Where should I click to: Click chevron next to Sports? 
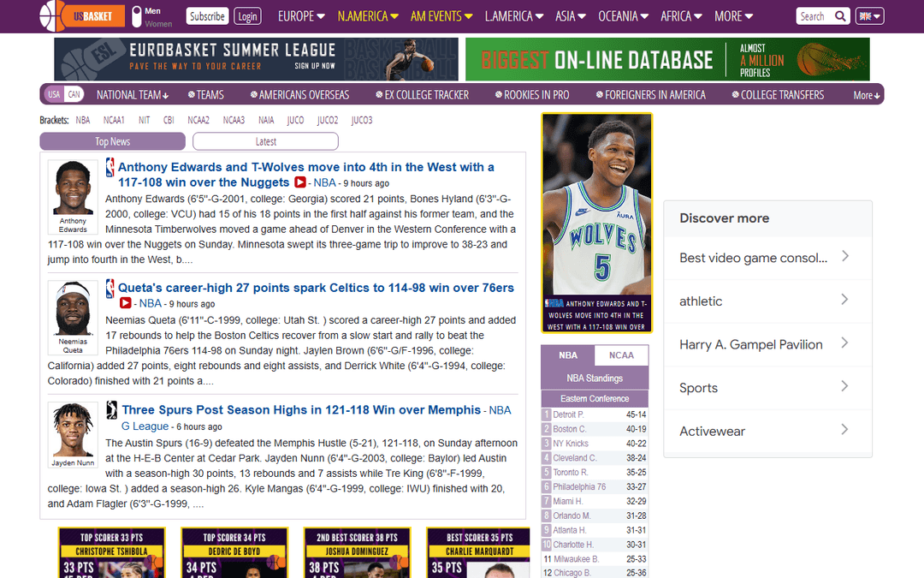pos(844,386)
